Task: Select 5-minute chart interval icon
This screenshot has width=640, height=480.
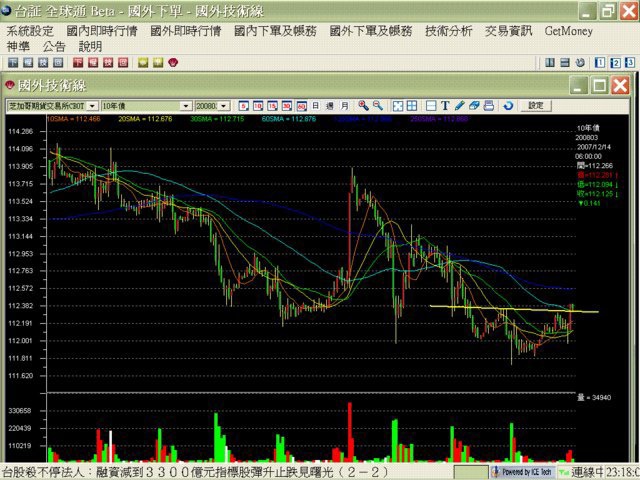Action: coord(244,106)
